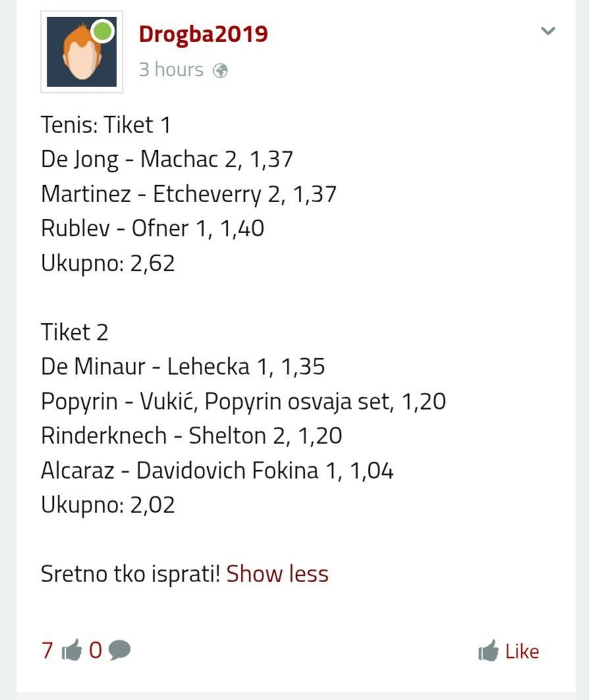This screenshot has height=700, width=589.
Task: Click the Sretno tko isprati! closing text
Action: 131,574
